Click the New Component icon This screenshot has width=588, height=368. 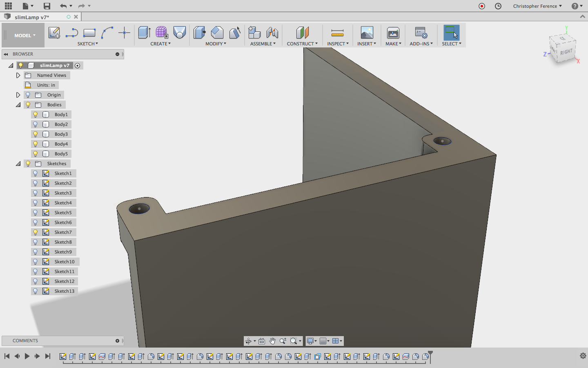pyautogui.click(x=254, y=33)
